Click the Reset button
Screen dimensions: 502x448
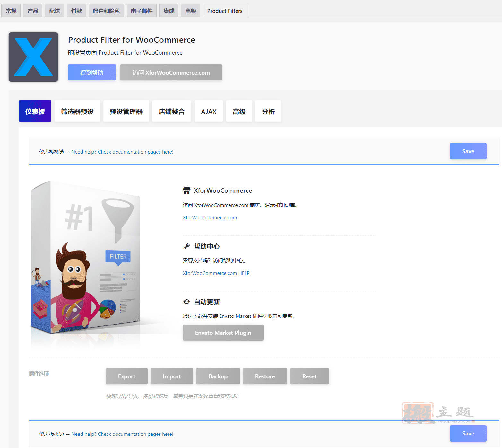(309, 376)
